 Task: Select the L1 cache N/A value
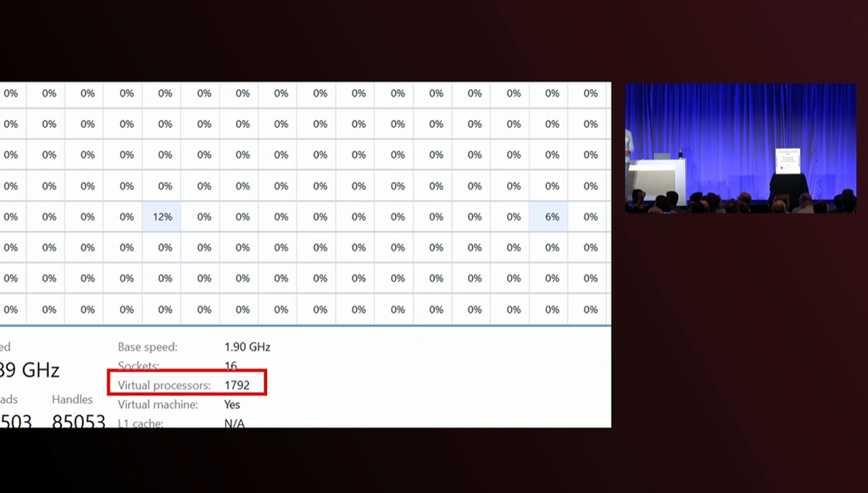234,424
